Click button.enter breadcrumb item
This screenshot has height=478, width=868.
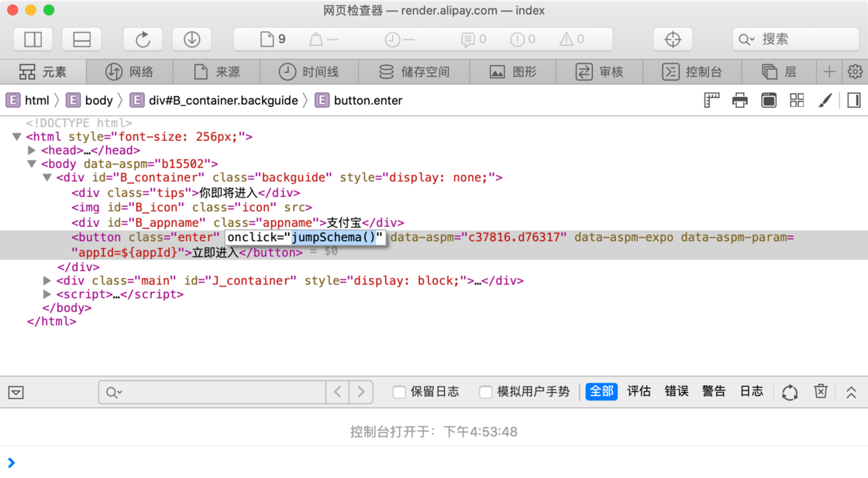click(x=359, y=100)
